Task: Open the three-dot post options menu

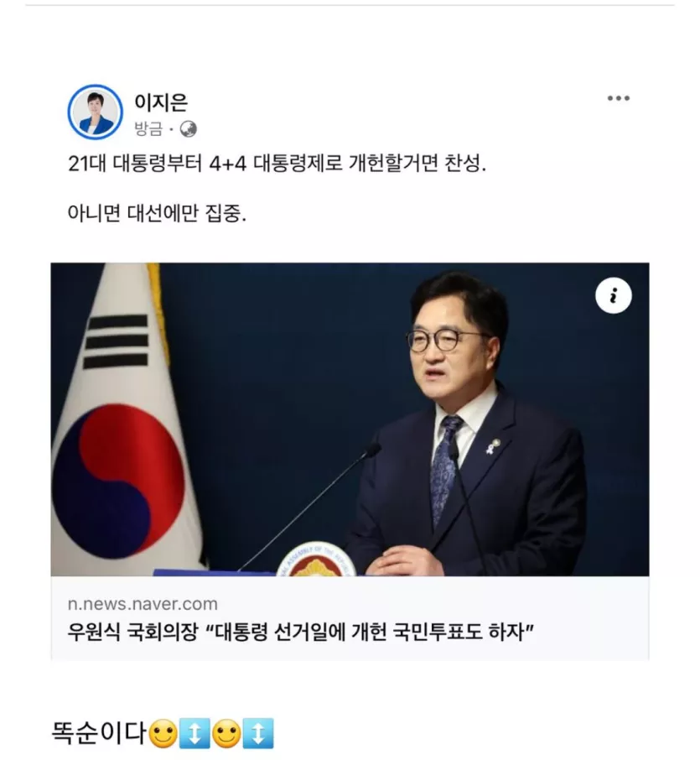Action: [618, 98]
